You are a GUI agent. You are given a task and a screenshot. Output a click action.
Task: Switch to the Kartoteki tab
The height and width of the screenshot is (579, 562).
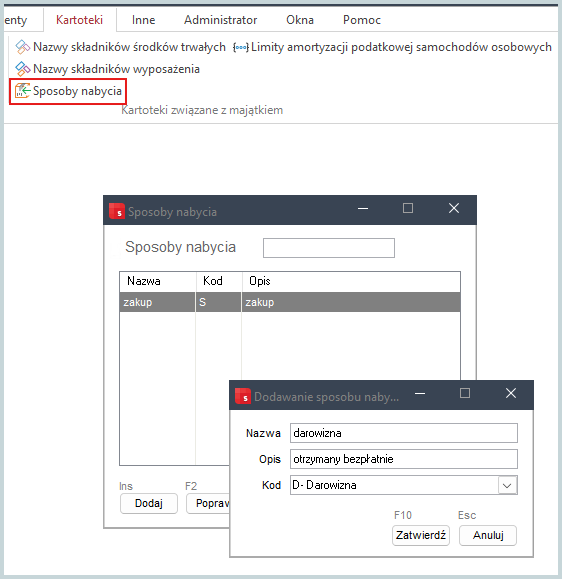coord(79,20)
